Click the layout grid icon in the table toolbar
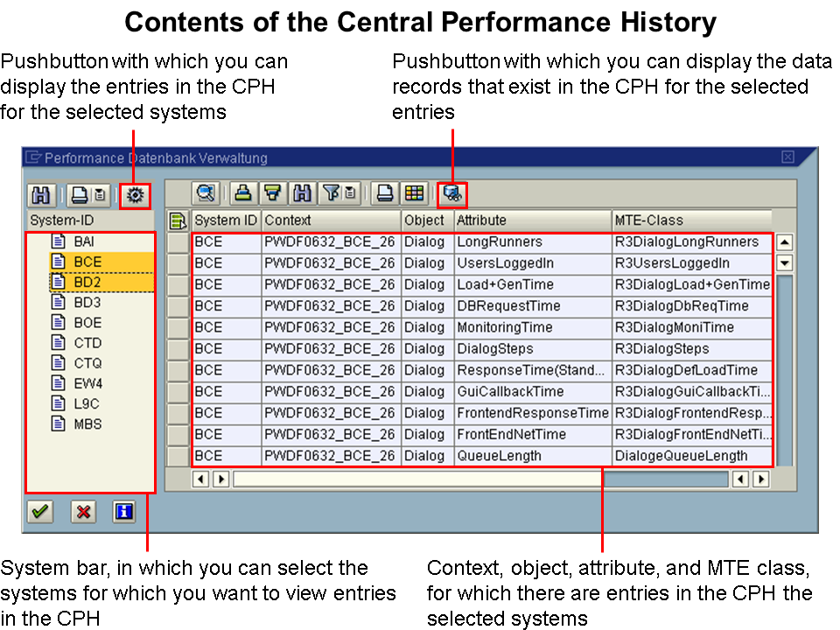The image size is (840, 630). pos(414,193)
